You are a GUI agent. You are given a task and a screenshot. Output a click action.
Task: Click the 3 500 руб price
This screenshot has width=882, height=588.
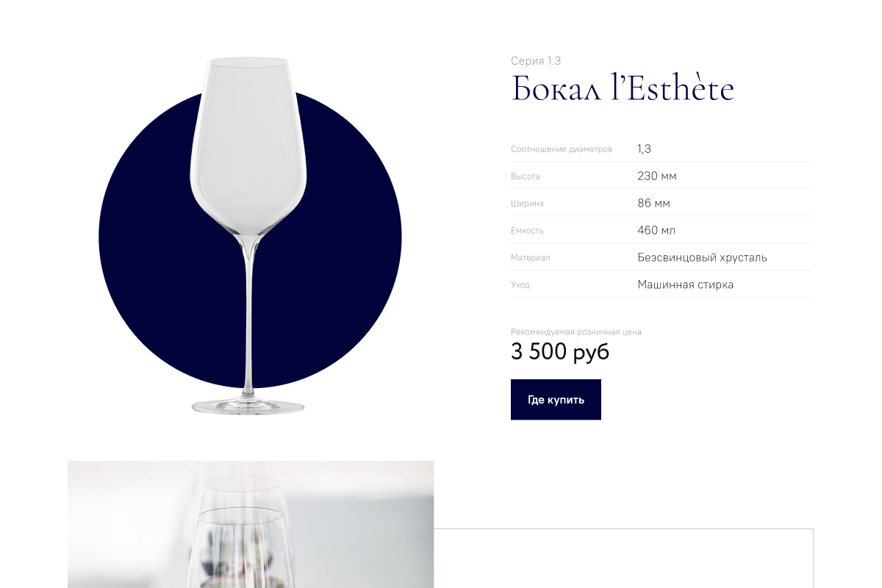[560, 352]
